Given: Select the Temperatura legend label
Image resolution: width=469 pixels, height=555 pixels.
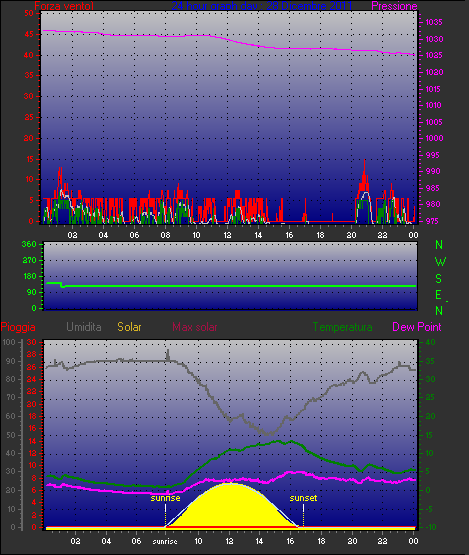Looking at the screenshot, I should tap(342, 327).
